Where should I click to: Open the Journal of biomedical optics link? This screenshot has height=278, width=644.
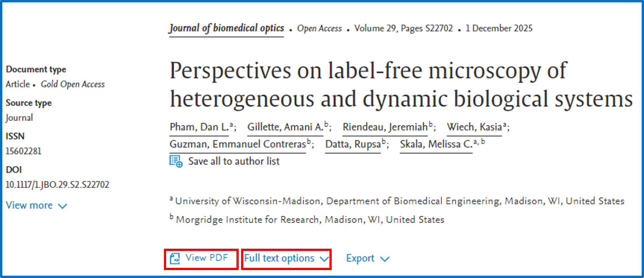(227, 29)
